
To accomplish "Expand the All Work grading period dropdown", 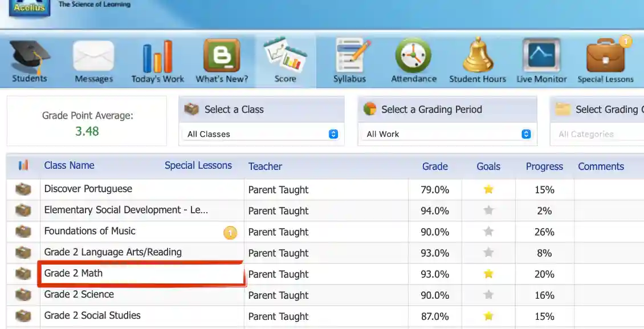I will tap(448, 134).
